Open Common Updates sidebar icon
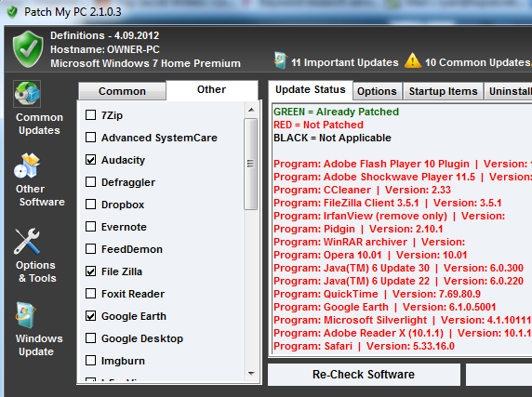532x397 pixels. point(27,94)
